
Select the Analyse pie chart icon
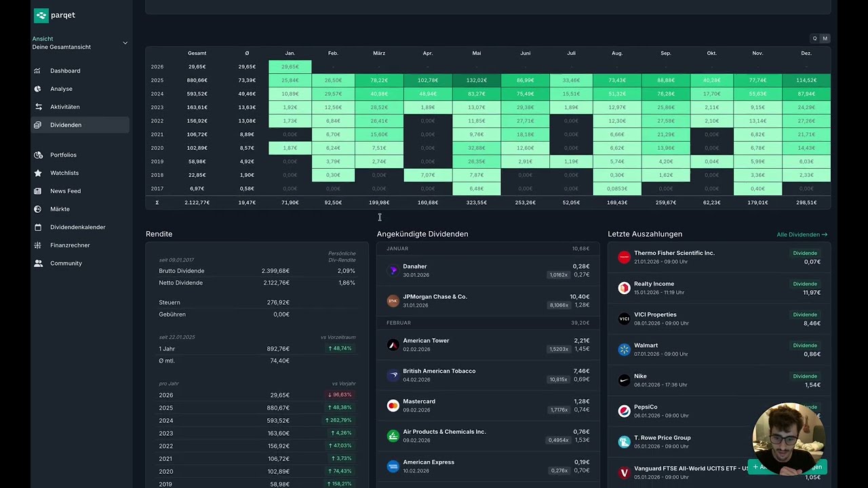38,89
